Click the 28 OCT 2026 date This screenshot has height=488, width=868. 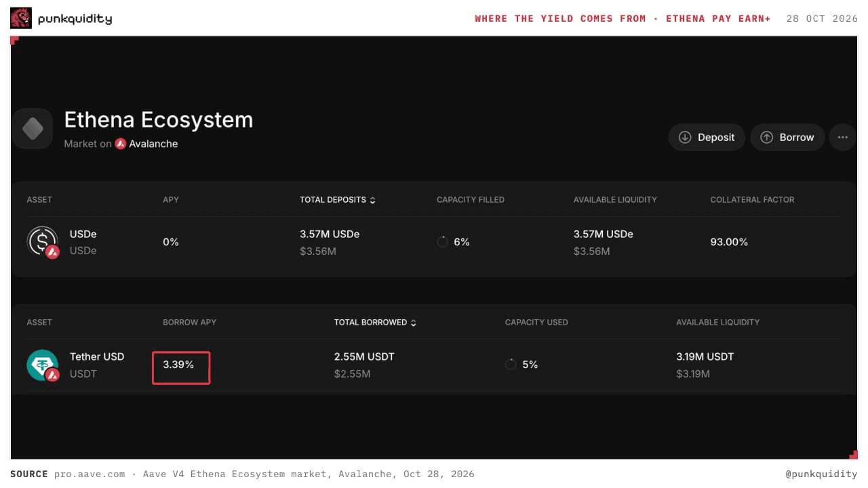coord(822,18)
